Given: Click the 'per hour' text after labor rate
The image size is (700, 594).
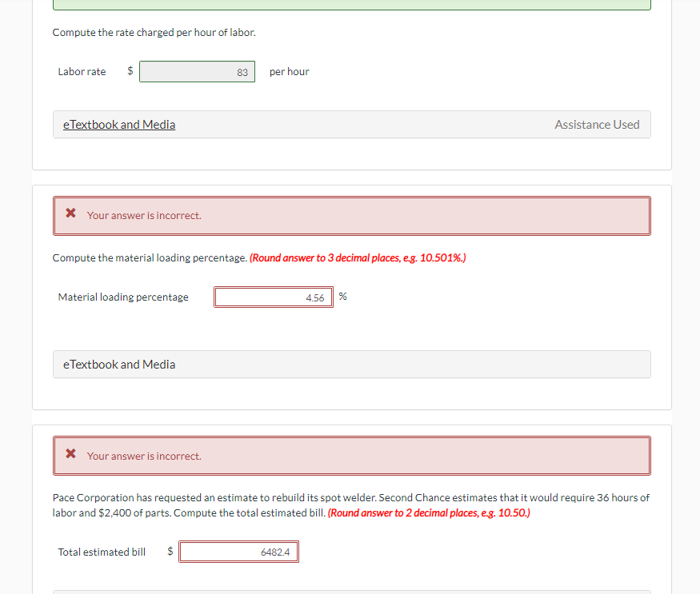Looking at the screenshot, I should pos(290,72).
